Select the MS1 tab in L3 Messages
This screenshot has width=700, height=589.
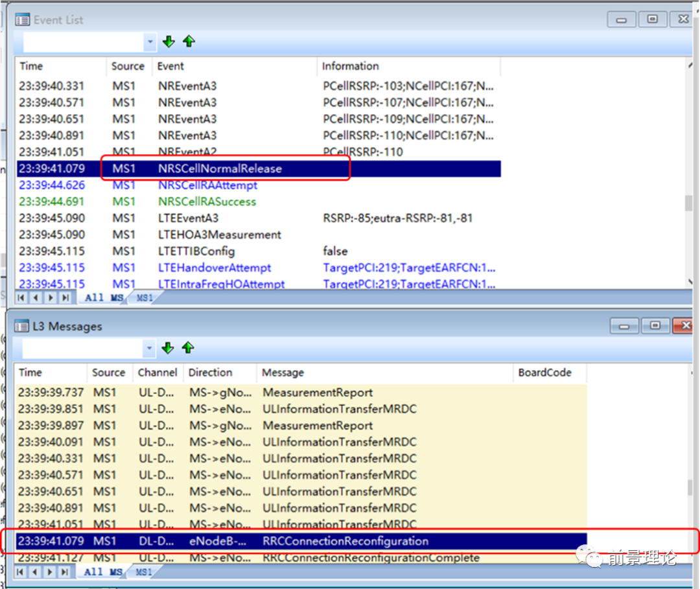tap(143, 572)
